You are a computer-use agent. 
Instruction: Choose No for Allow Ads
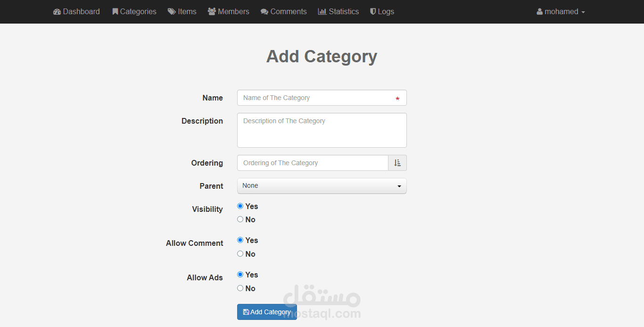pyautogui.click(x=240, y=288)
